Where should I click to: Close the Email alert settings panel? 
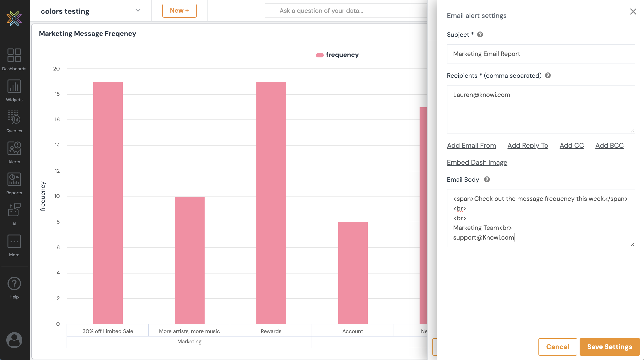pyautogui.click(x=633, y=12)
